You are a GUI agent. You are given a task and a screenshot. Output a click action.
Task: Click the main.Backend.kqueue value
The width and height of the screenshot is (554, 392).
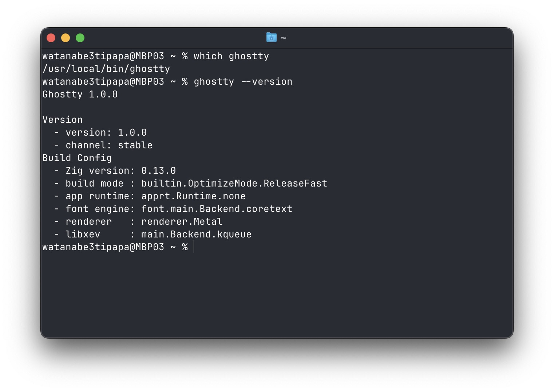197,235
